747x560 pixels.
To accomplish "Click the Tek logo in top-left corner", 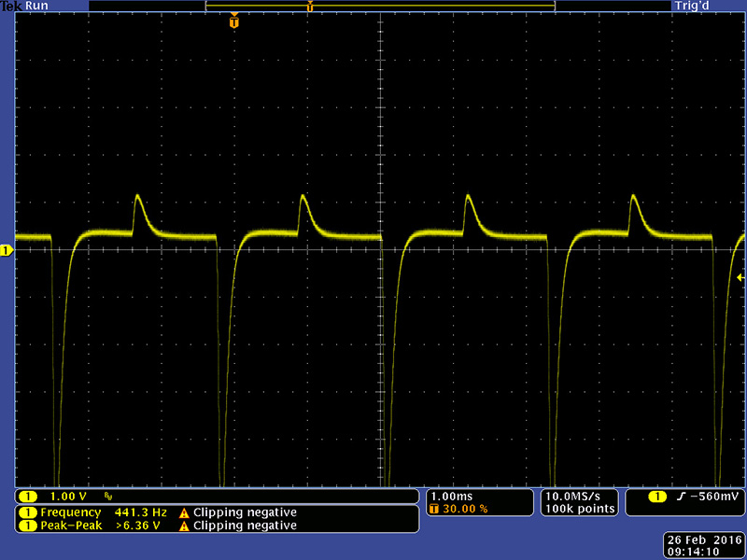I will click(x=10, y=6).
